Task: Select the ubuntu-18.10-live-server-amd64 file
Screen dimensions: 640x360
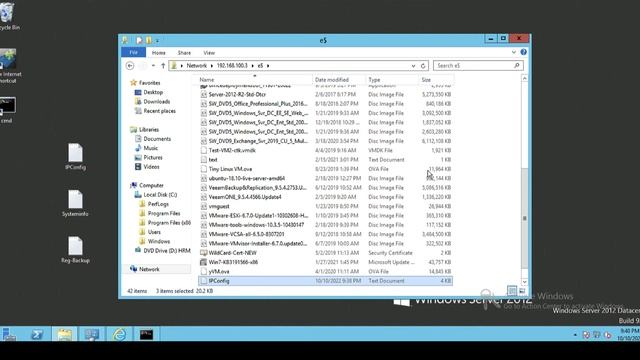Action: click(x=247, y=178)
